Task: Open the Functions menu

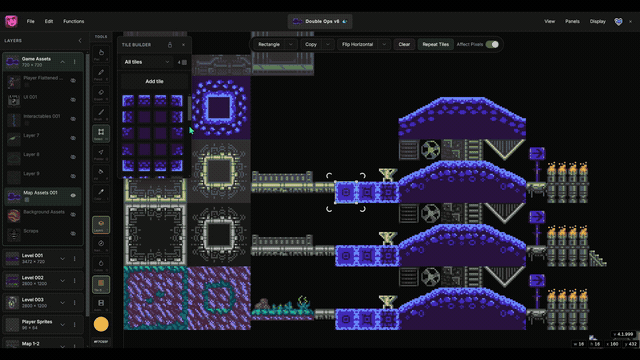Action: click(73, 21)
